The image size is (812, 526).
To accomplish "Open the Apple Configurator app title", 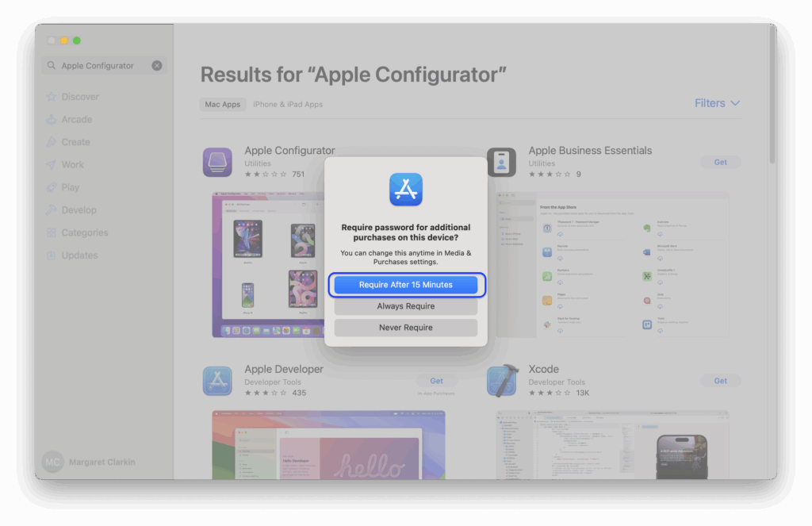I will (289, 150).
